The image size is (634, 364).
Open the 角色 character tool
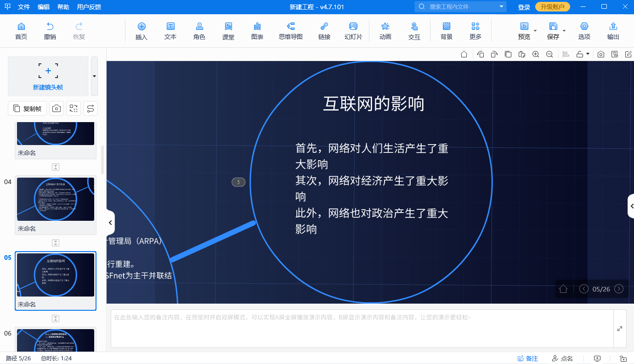(x=199, y=31)
